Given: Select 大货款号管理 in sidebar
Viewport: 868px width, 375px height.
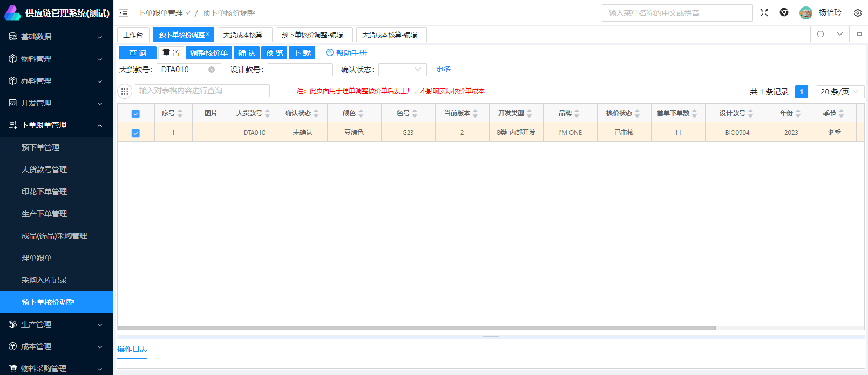Looking at the screenshot, I should pos(44,169).
